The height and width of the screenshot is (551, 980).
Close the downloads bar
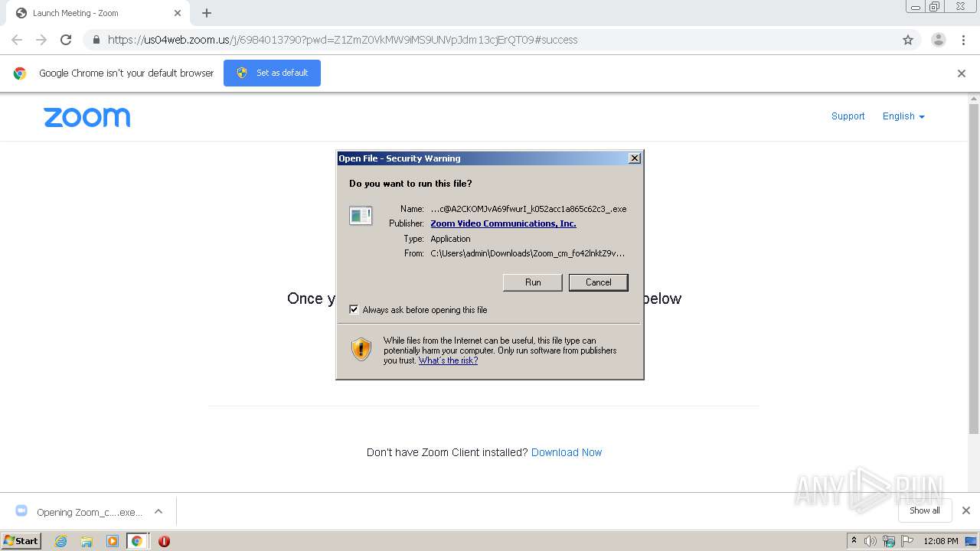pos(966,510)
